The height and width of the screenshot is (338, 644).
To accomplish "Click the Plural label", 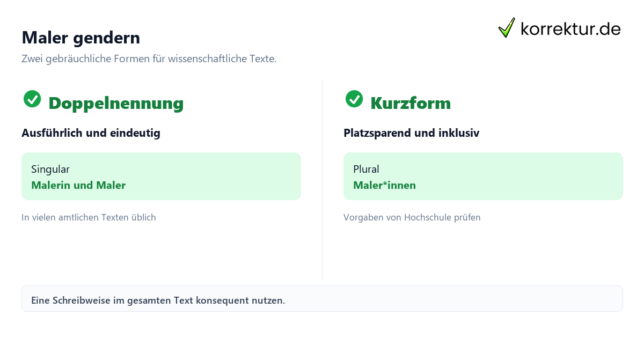I will point(366,170).
